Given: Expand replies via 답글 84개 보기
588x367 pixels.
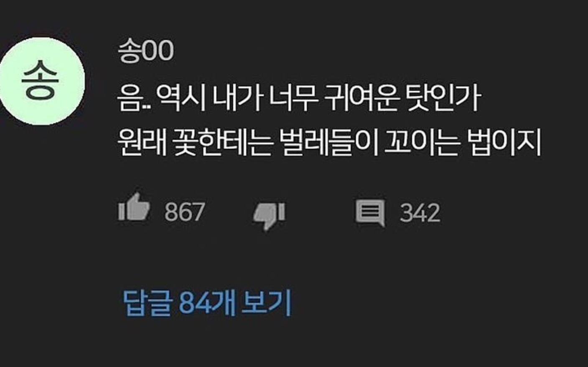Looking at the screenshot, I should (x=207, y=303).
